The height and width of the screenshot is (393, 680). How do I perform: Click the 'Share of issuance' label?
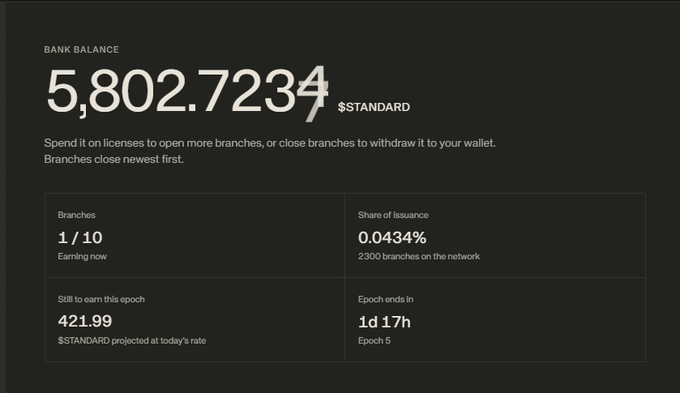click(x=393, y=215)
